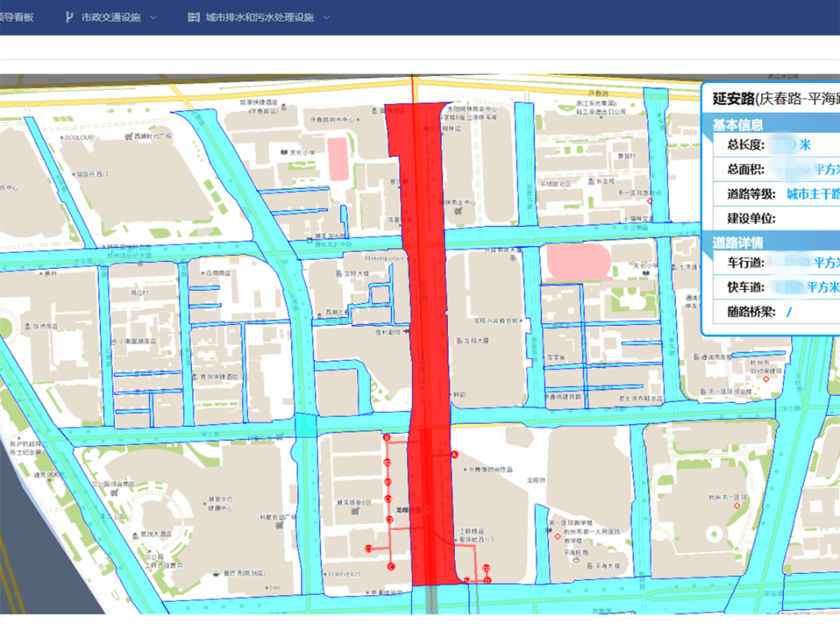This screenshot has height=629, width=840.
Task: Click metro exit C marker
Action: (390, 568)
